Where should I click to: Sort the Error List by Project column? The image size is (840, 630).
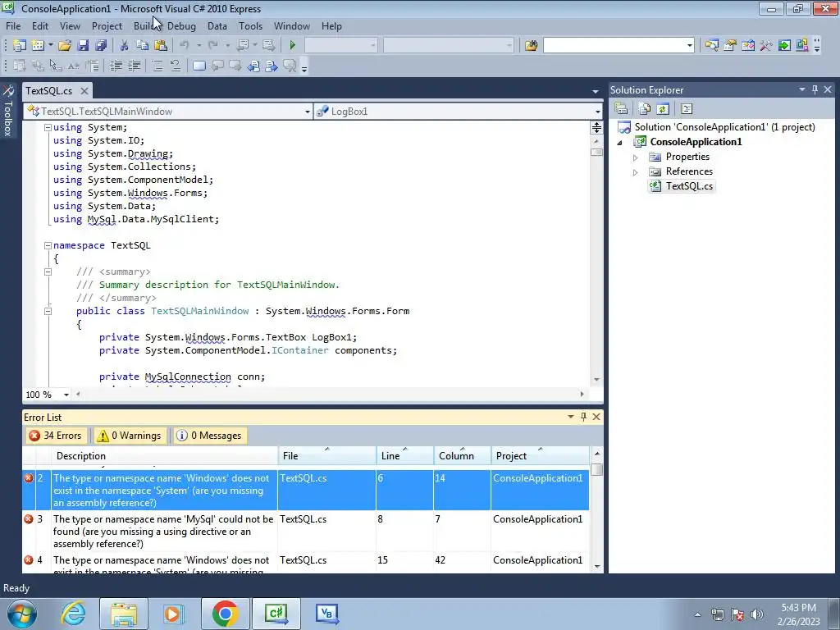[540, 456]
